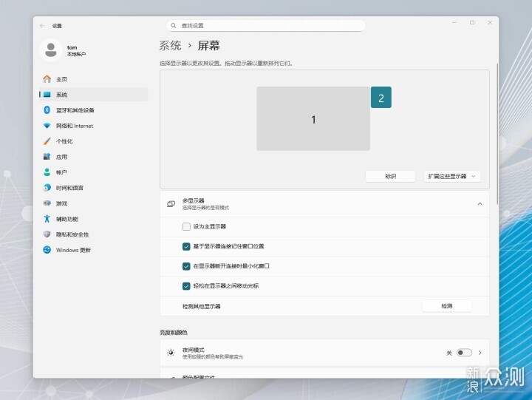Open 个性化 settings page
The width and height of the screenshot is (532, 400).
pos(94,141)
